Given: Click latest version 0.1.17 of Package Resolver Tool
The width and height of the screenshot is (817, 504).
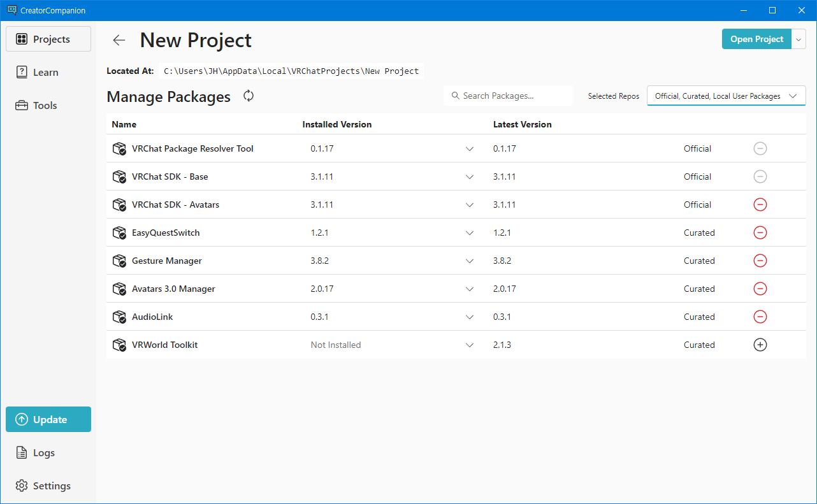Looking at the screenshot, I should [505, 148].
